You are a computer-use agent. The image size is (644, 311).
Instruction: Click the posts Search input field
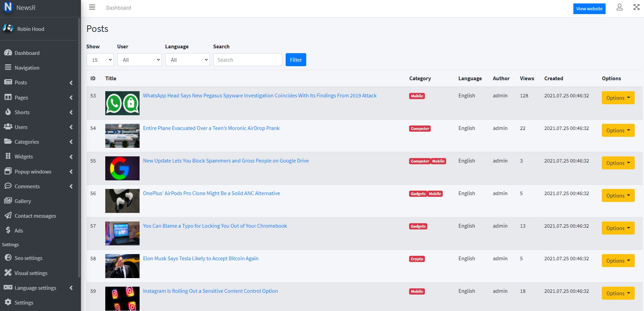[247, 60]
